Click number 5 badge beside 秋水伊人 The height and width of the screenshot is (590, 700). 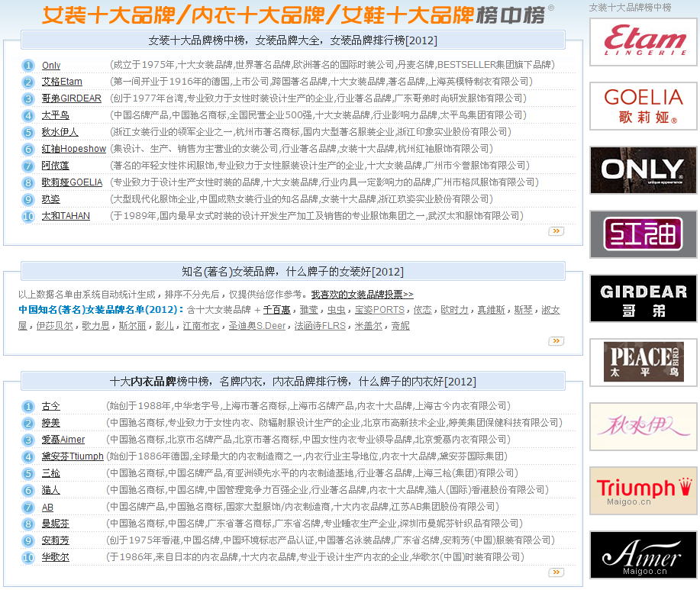coord(28,133)
